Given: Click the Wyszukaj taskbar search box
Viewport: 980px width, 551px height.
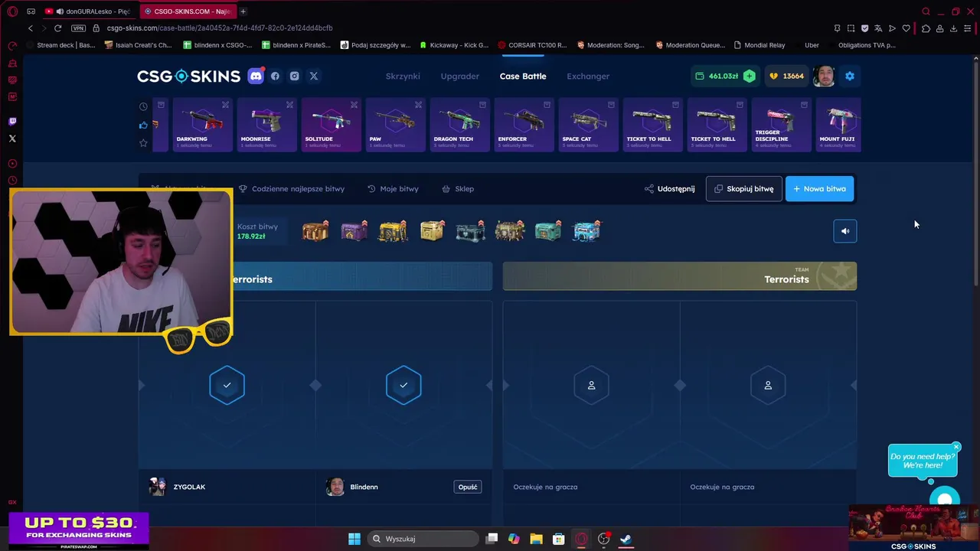Looking at the screenshot, I should click(x=423, y=539).
